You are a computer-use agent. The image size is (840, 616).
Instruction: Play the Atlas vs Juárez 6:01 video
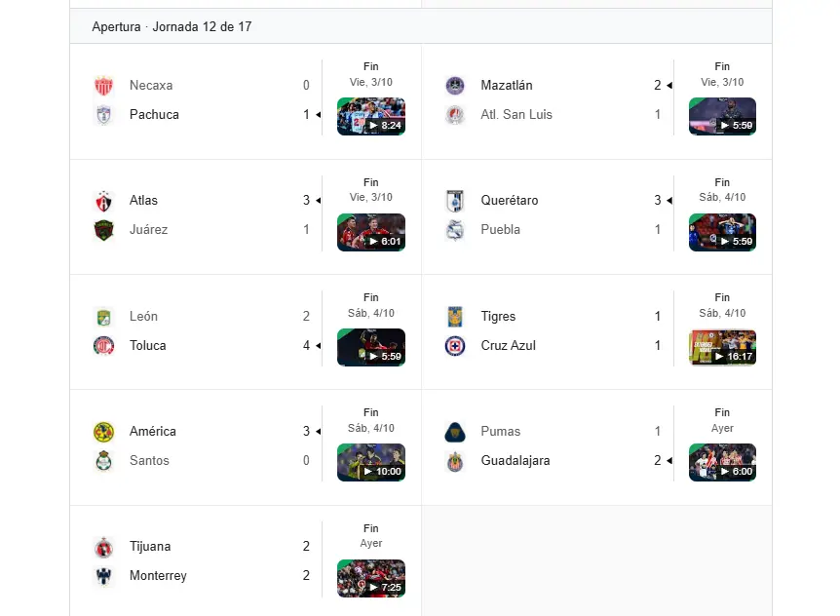[371, 232]
